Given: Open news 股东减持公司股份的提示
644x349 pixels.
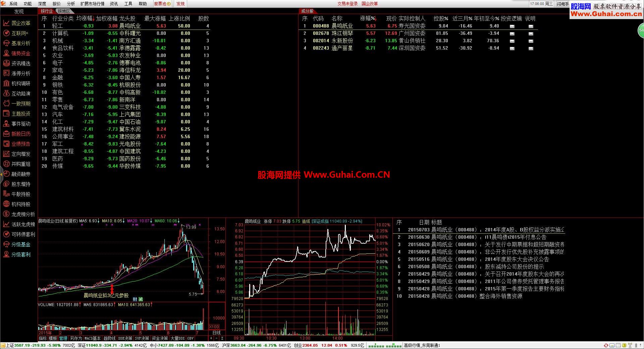Looking at the screenshot, I should point(514,267).
